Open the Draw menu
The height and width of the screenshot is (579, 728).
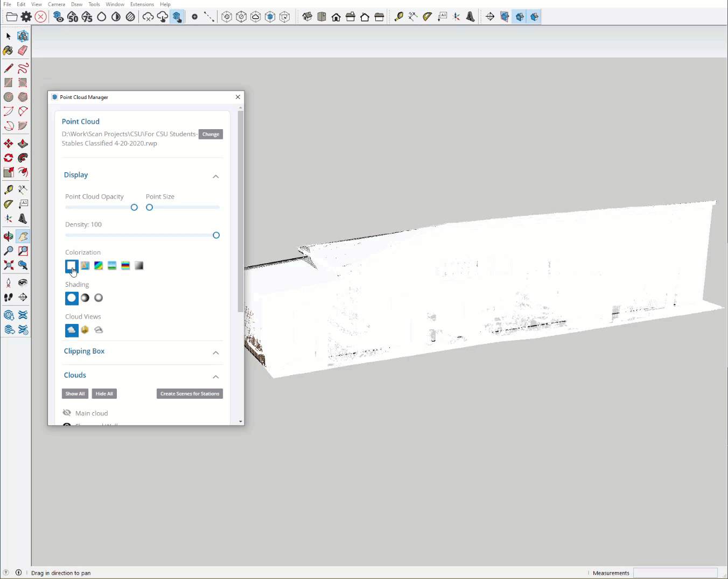pos(77,4)
